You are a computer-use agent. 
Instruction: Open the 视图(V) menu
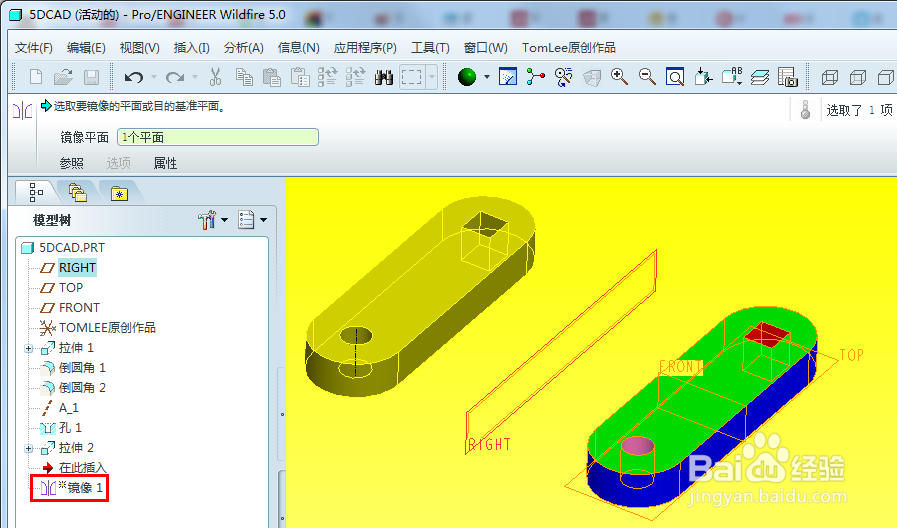(140, 47)
